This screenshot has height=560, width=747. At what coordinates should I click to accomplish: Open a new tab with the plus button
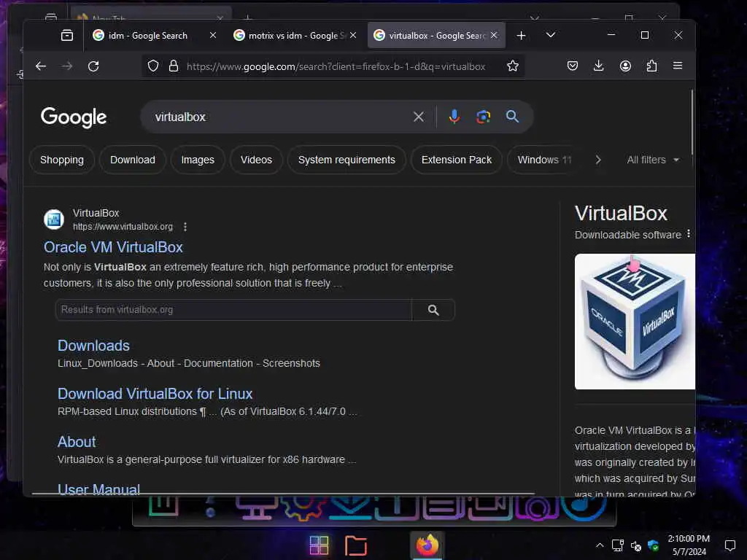click(521, 35)
